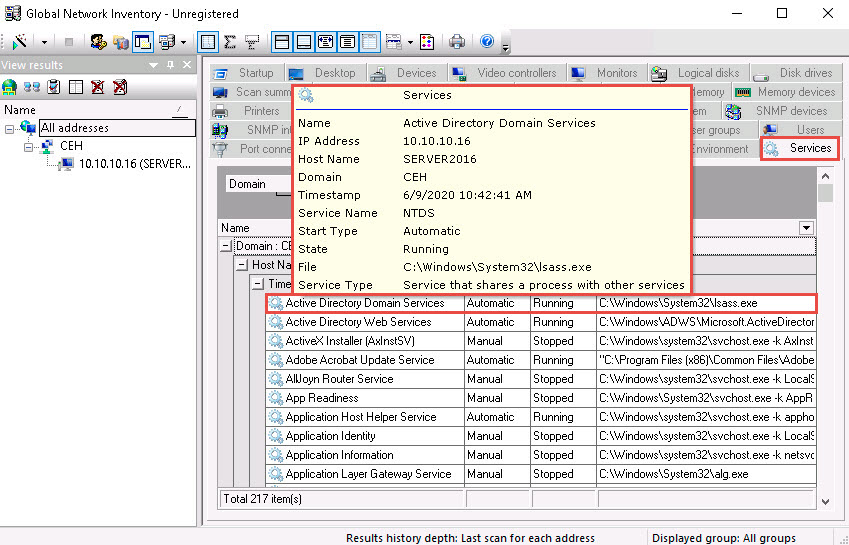Click second red X delete-all icon in View results
849x545 pixels.
click(120, 87)
